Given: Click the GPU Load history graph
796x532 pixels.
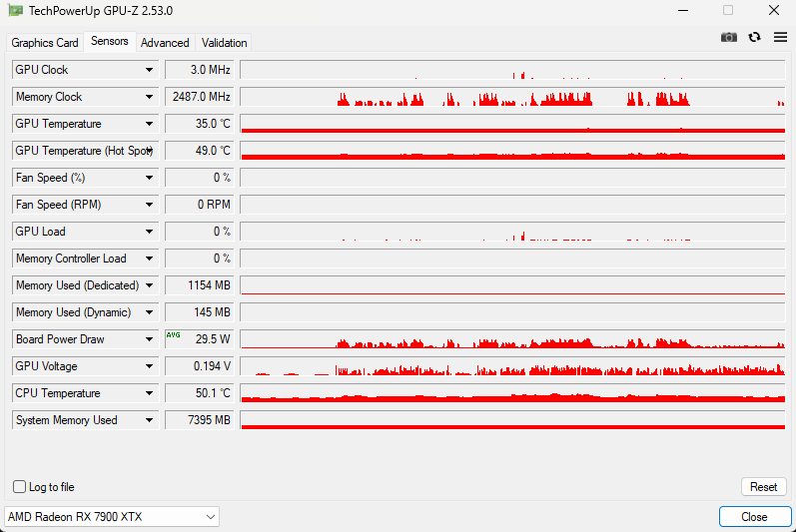Looking at the screenshot, I should [512, 232].
